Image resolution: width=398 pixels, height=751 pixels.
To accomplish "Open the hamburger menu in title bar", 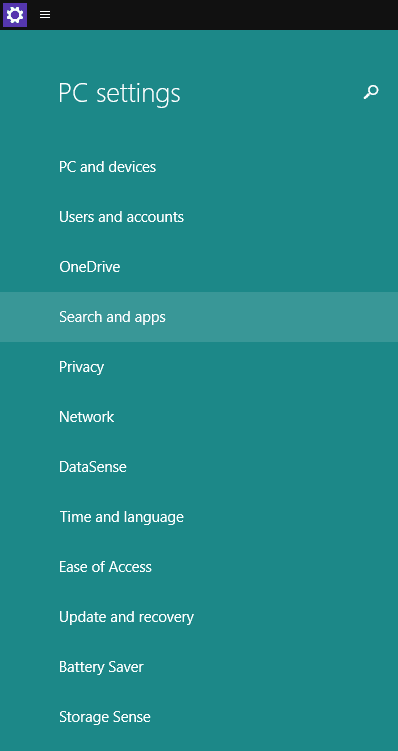I will click(45, 15).
